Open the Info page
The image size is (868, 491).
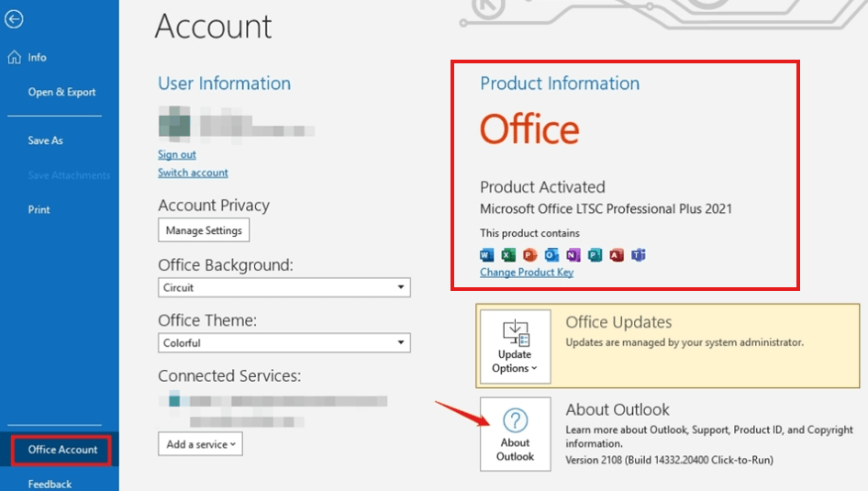[37, 57]
